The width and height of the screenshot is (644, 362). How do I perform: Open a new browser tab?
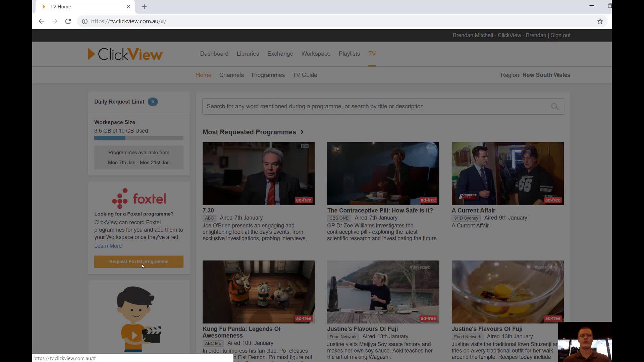tap(144, 7)
